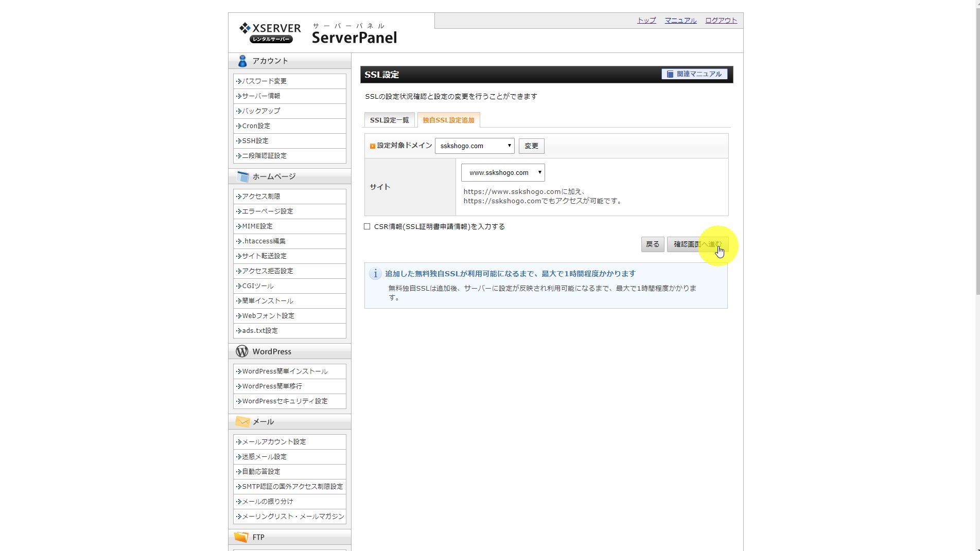This screenshot has width=980, height=551.
Task: Click the ログアウト link
Action: 721,21
